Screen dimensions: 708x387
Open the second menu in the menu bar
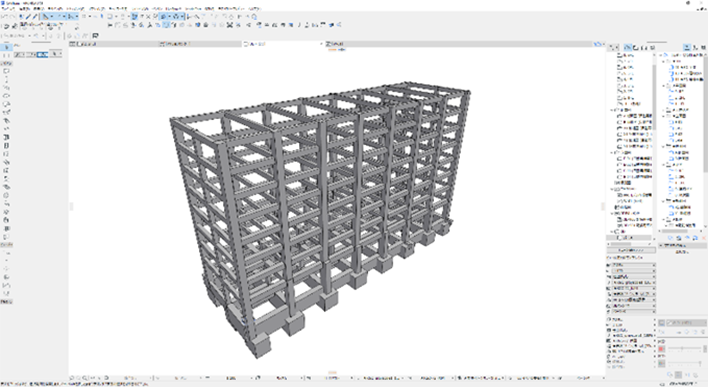pos(26,9)
